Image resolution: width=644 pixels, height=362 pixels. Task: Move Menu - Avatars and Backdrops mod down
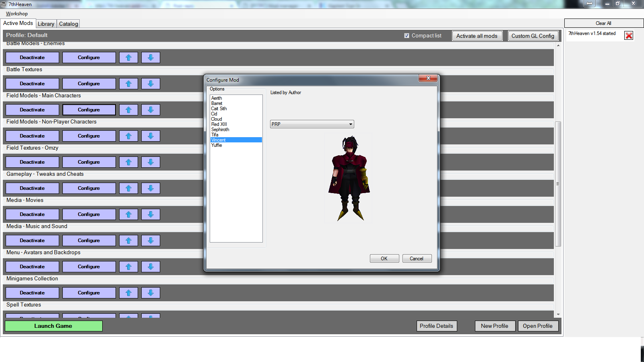pos(151,267)
